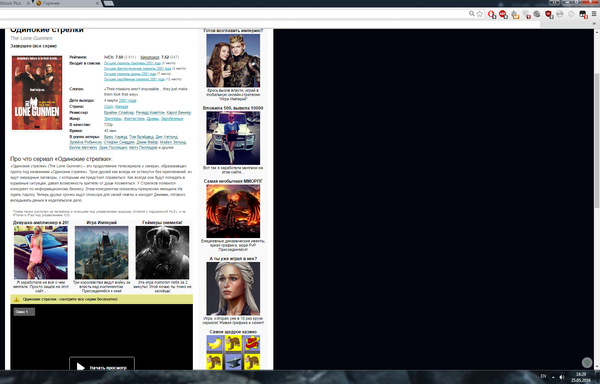Viewport: 600px width, 384px height.
Task: Open the Chrome hamburger menu
Action: coord(594,14)
